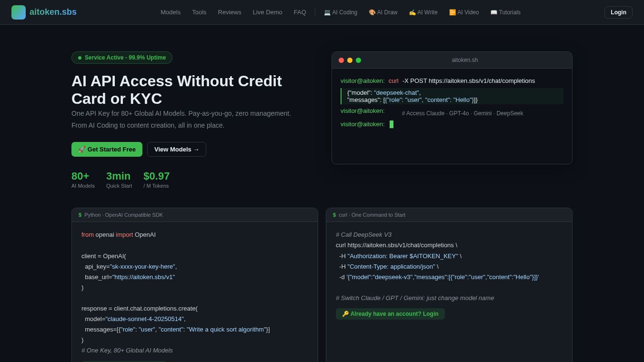This screenshot has width=644, height=362.
Task: Open AI Write page
Action: (423, 12)
